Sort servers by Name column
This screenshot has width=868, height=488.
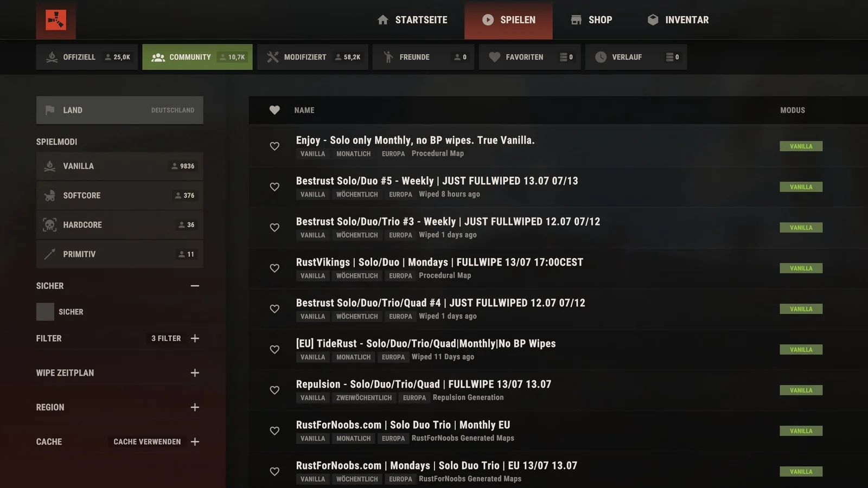tap(304, 110)
